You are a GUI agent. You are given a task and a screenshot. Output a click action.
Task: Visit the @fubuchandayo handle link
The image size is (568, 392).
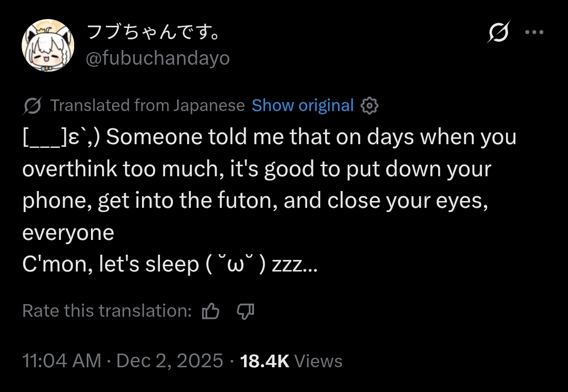click(x=158, y=58)
